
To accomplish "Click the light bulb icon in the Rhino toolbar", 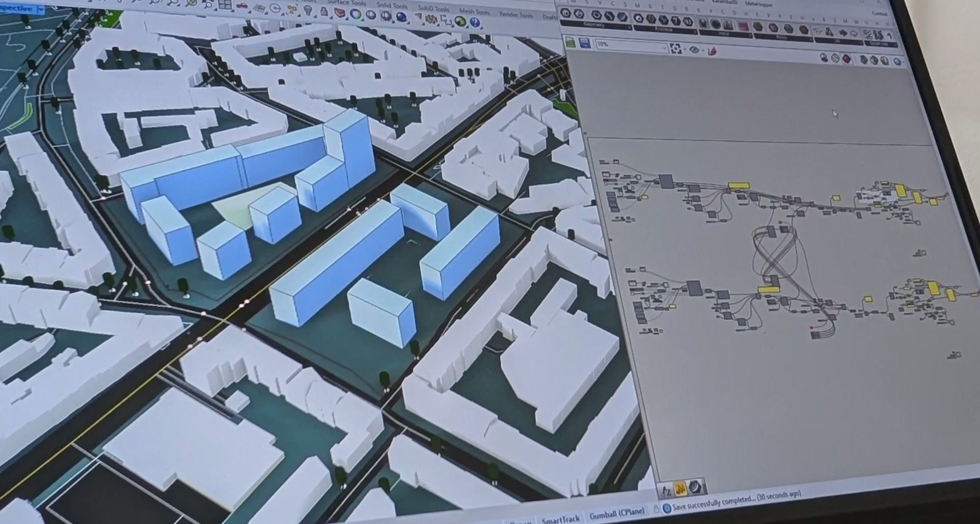I will click(309, 10).
